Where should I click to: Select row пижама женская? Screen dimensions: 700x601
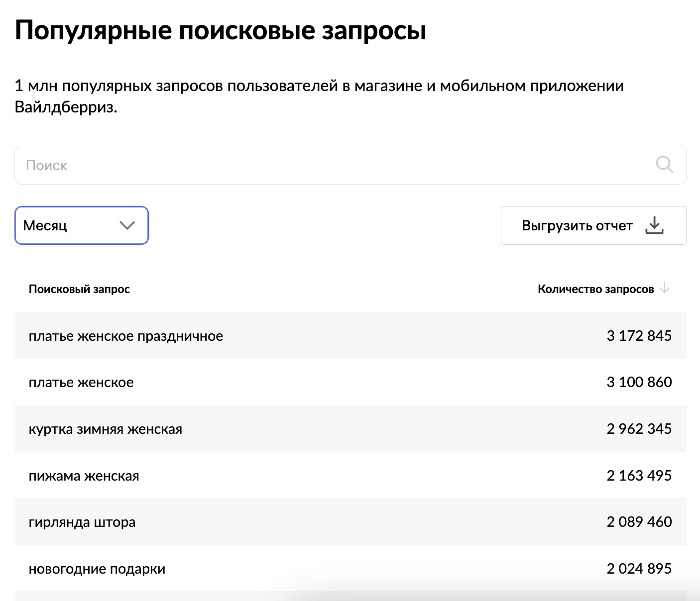(350, 476)
